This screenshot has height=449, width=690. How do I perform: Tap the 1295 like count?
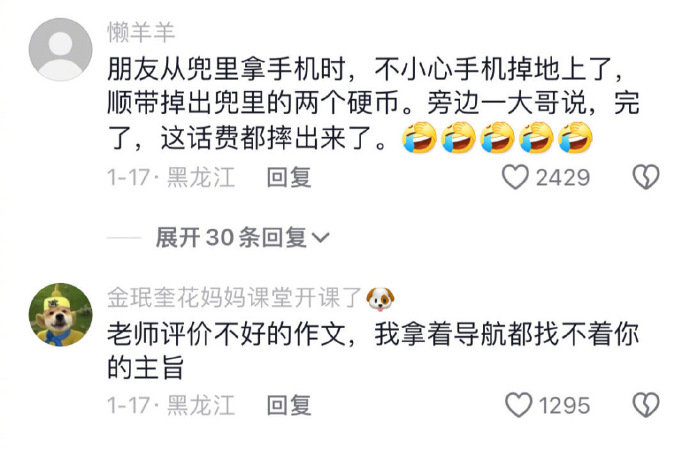[565, 406]
